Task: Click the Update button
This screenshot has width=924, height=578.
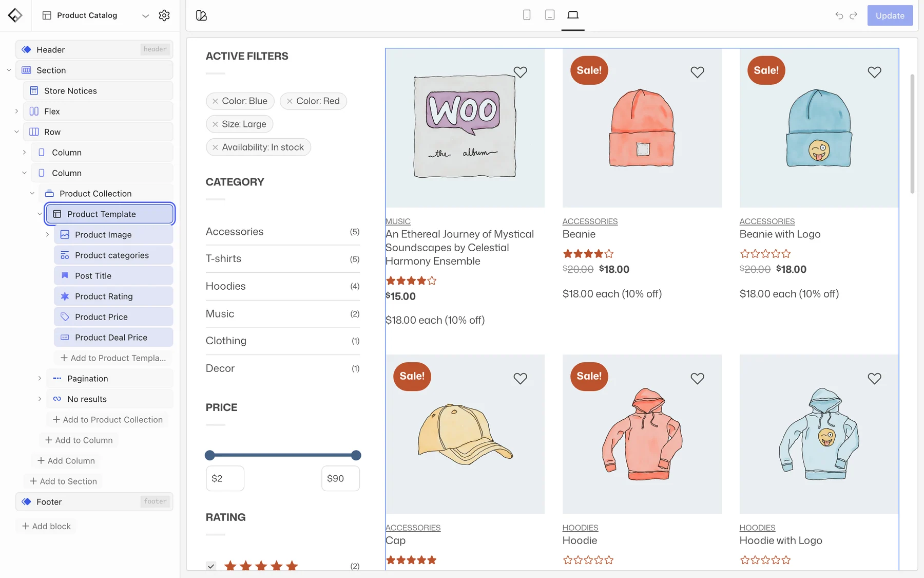Action: click(x=890, y=15)
